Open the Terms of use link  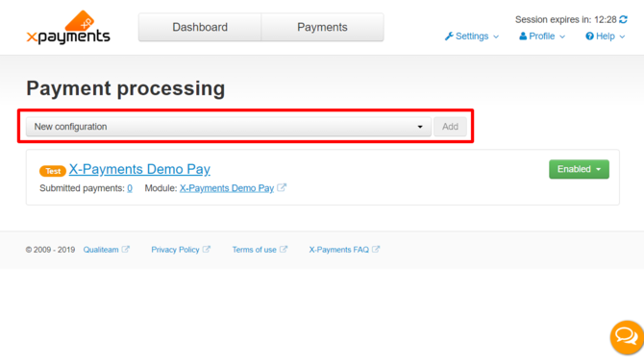254,250
